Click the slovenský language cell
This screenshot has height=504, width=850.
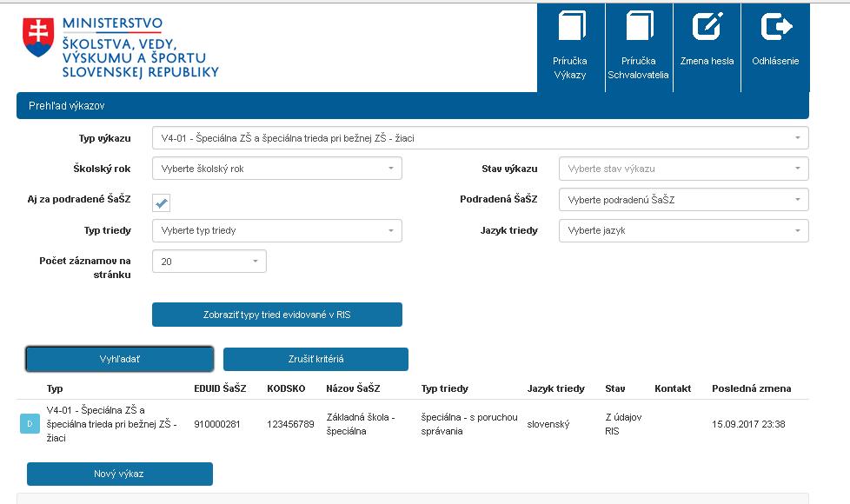click(548, 424)
